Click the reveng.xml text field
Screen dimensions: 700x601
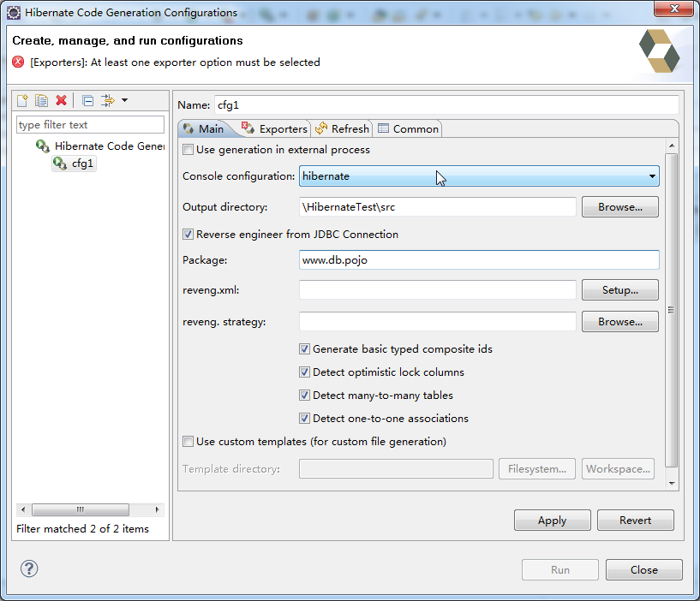(x=438, y=290)
